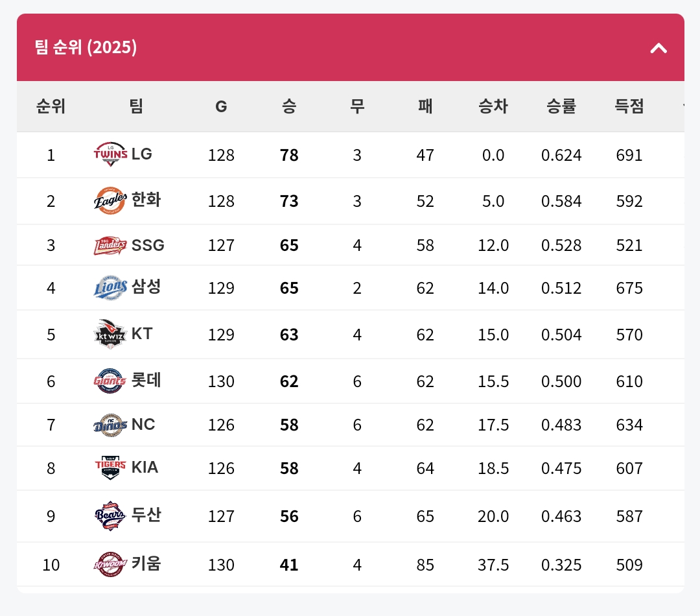This screenshot has width=700, height=616.
Task: Select the 득점 column header
Action: [629, 106]
